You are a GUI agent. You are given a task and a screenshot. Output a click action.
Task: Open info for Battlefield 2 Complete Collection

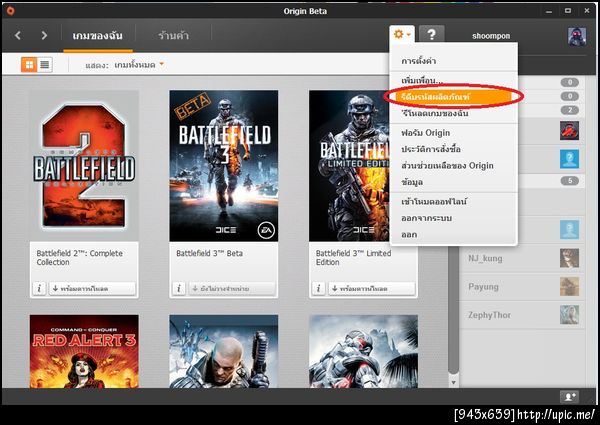[x=39, y=288]
